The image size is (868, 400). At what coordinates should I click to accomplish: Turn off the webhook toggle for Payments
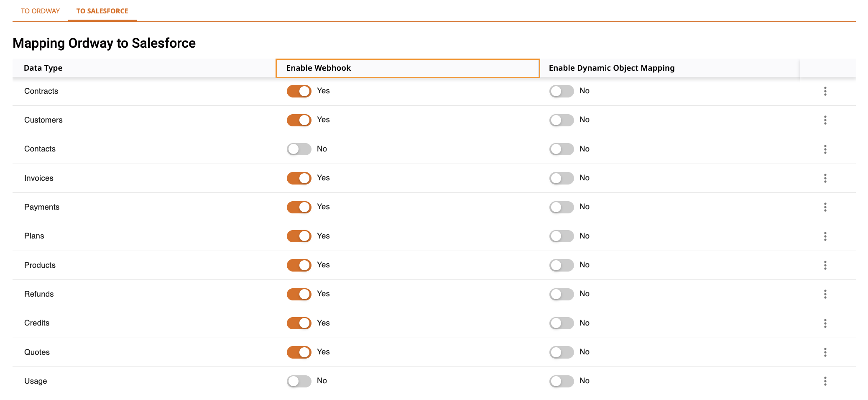pos(299,207)
